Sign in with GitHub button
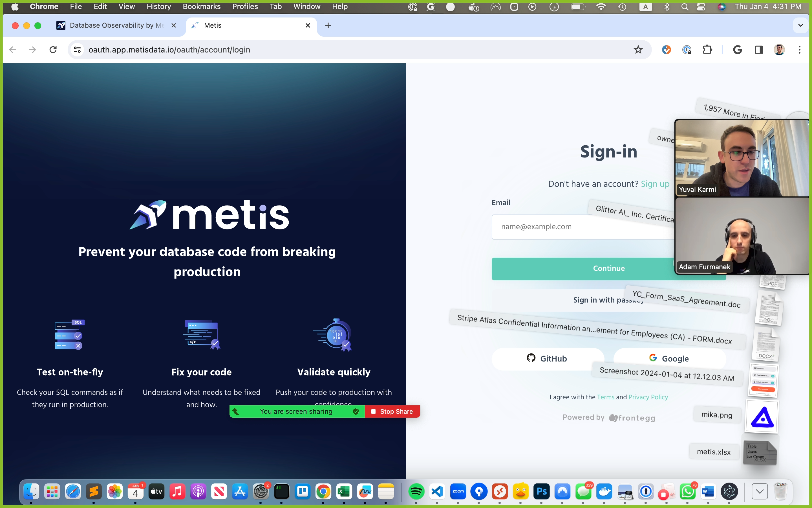 coord(548,358)
